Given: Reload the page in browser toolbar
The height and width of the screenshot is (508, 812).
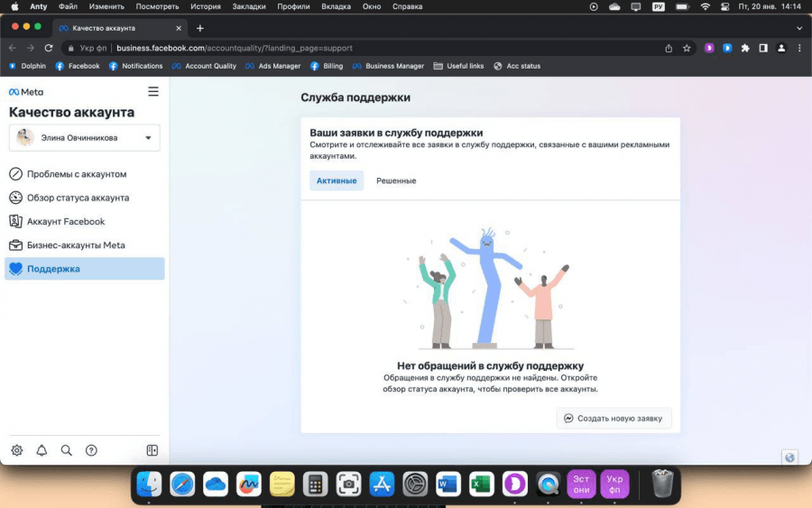Looking at the screenshot, I should (48, 48).
